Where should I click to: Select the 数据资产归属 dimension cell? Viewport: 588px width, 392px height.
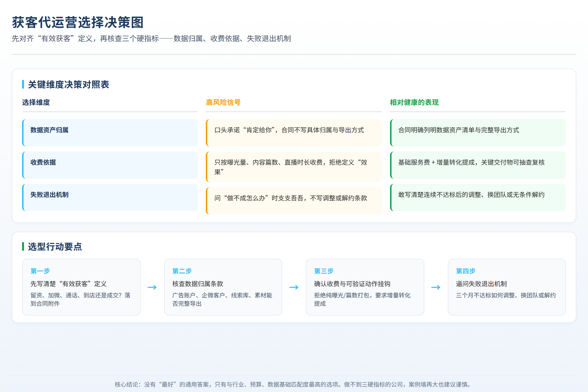pyautogui.click(x=110, y=133)
